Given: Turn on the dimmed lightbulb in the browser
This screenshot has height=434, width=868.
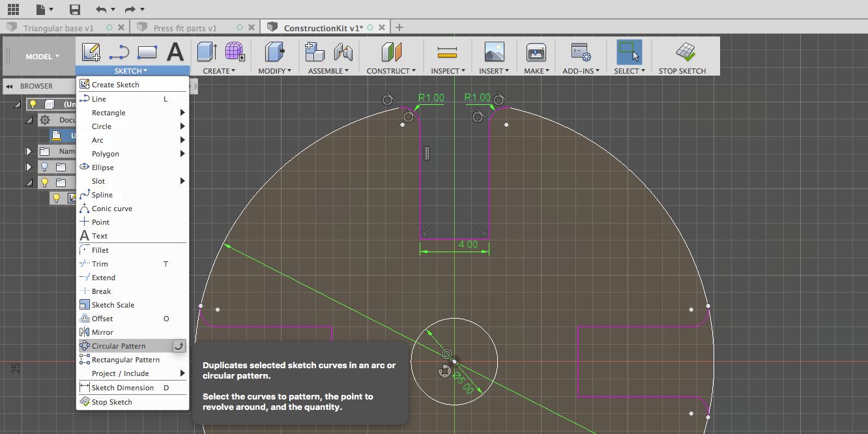Looking at the screenshot, I should click(45, 167).
